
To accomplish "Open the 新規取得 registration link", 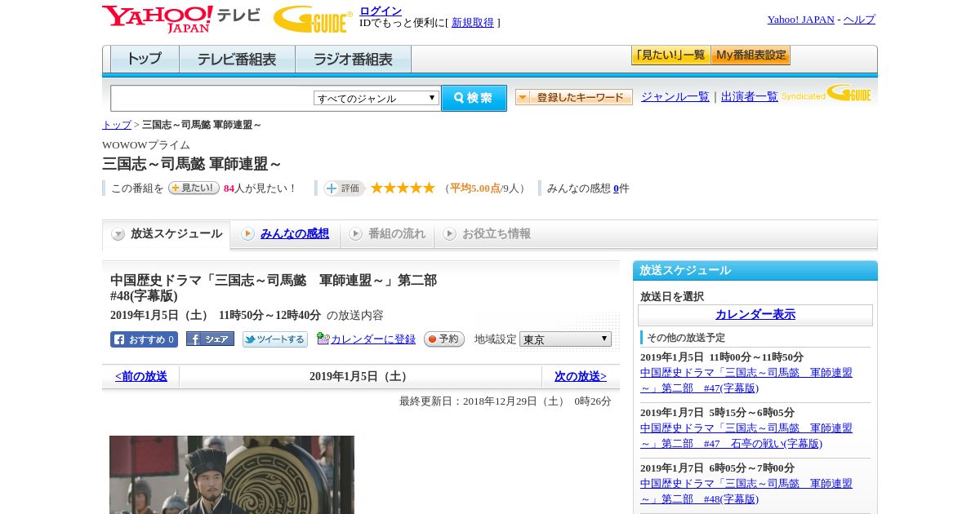I will (473, 23).
